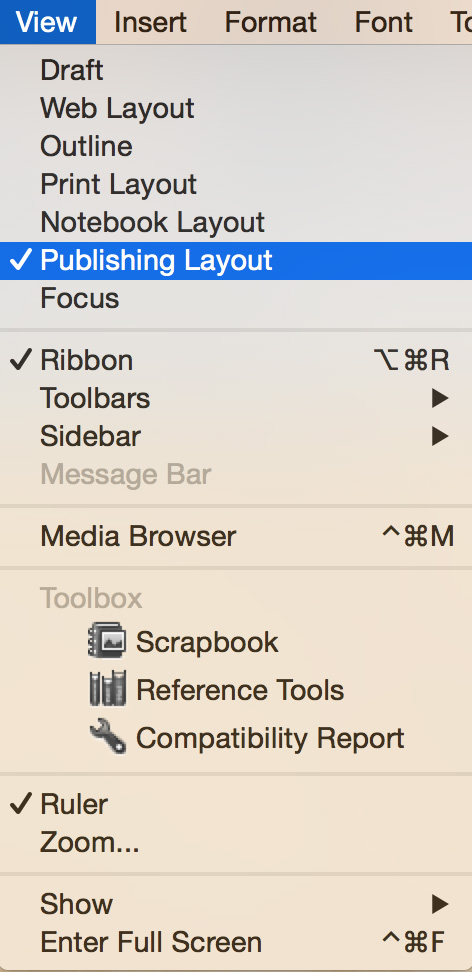The image size is (472, 972).
Task: Select the Focus view option
Action: pyautogui.click(x=236, y=298)
